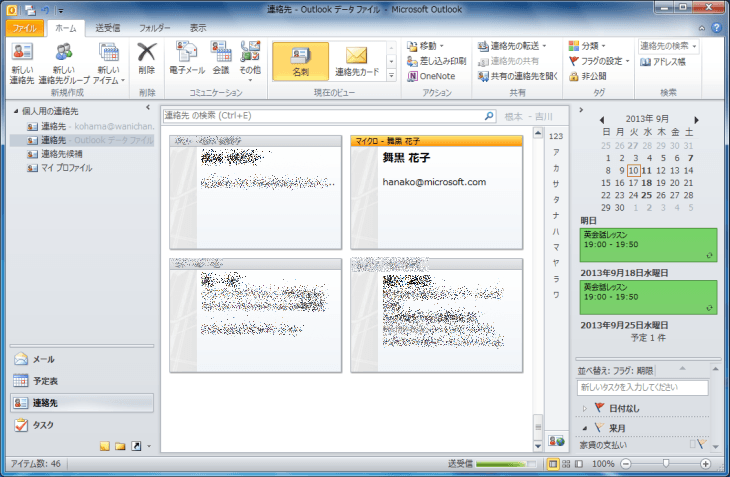Click 並べ替え: フラグ: 期限 header
This screenshot has width=730, height=477.
[615, 371]
